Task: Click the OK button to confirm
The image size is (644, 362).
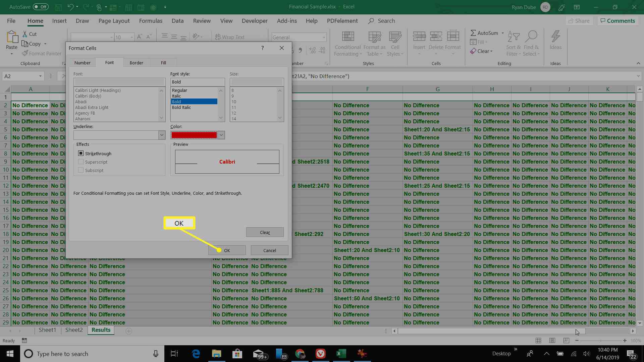Action: 227,250
